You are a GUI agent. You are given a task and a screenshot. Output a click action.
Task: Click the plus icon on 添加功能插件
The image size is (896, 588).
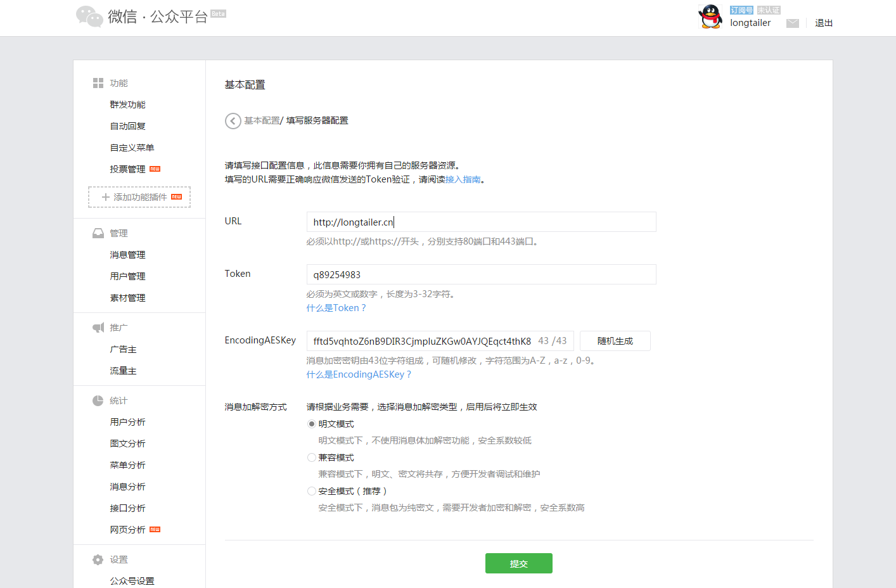105,197
